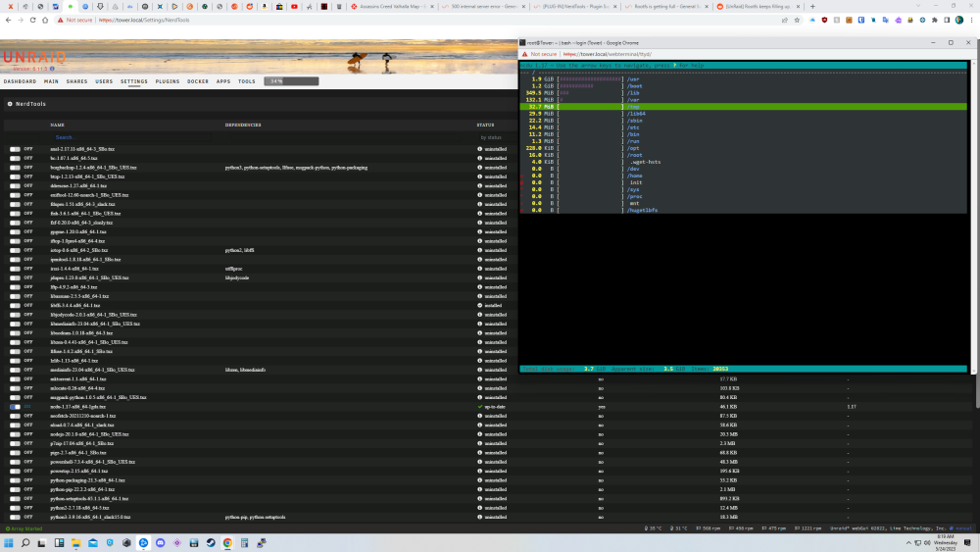The image size is (980, 552).
Task: Open the Calculator app in taskbar
Action: [244, 542]
